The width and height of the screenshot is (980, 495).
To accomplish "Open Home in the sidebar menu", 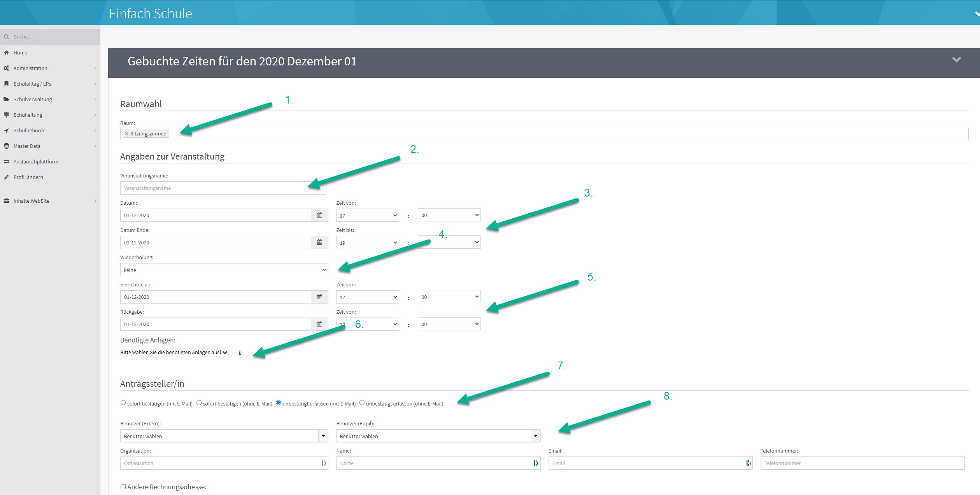I will (x=50, y=53).
